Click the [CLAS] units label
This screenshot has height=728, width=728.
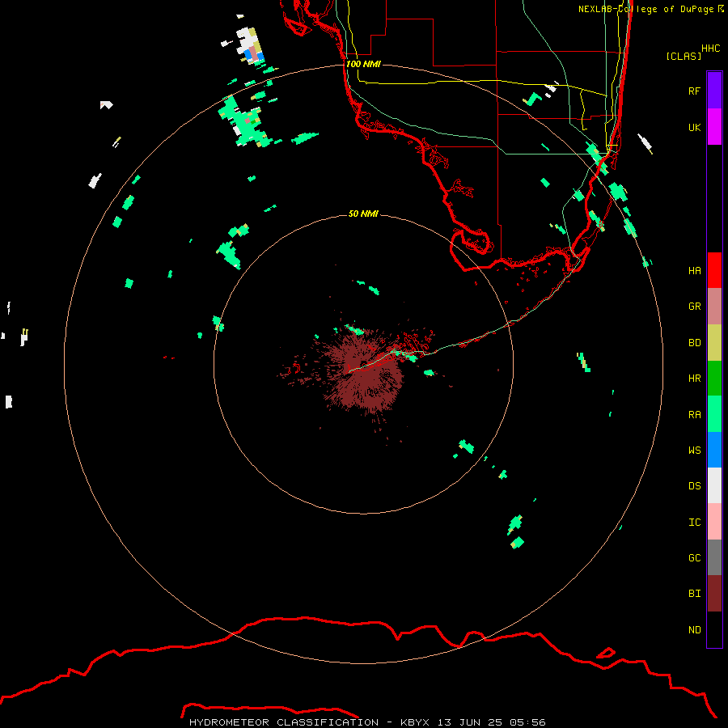point(684,56)
